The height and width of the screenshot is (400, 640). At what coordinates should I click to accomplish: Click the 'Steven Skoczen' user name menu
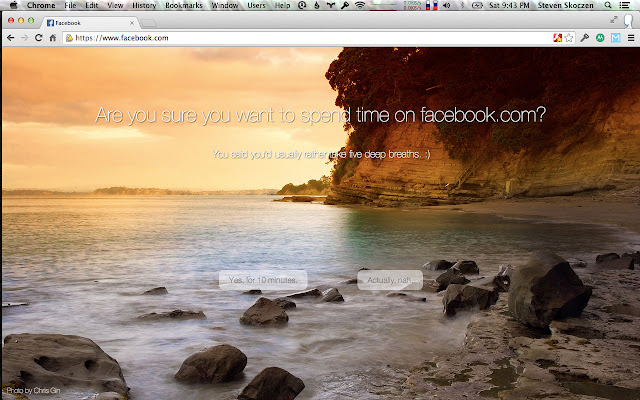565,5
